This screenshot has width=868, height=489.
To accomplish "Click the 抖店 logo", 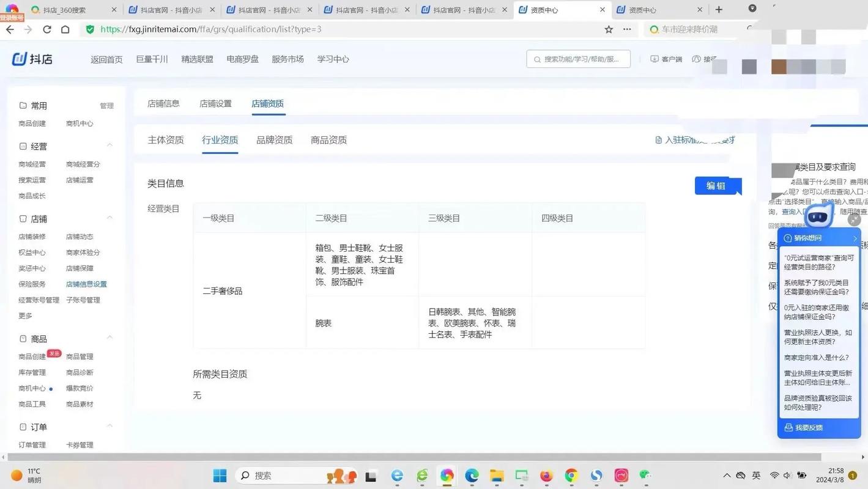I will [32, 59].
